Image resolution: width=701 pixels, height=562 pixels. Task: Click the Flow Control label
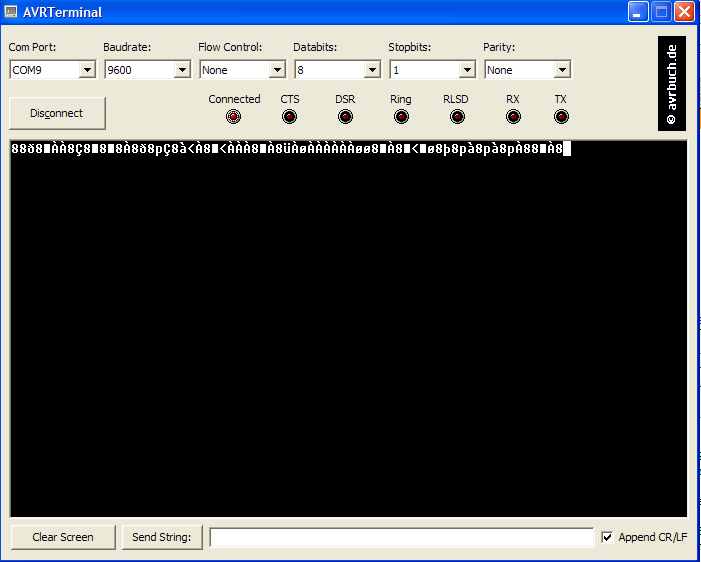pos(230,47)
